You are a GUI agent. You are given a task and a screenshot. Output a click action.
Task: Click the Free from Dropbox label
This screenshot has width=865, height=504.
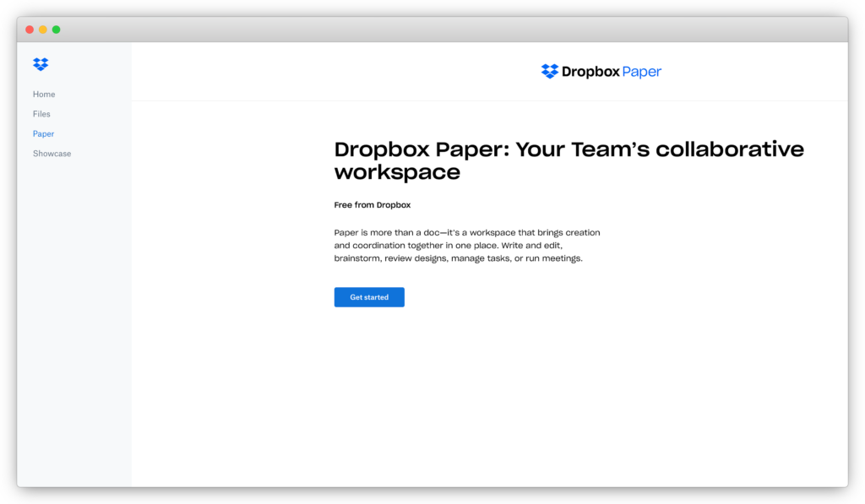pyautogui.click(x=372, y=204)
